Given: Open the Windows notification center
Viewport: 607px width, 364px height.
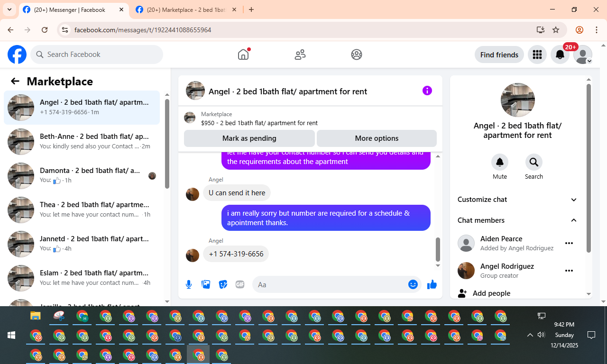Looking at the screenshot, I should pos(591,335).
